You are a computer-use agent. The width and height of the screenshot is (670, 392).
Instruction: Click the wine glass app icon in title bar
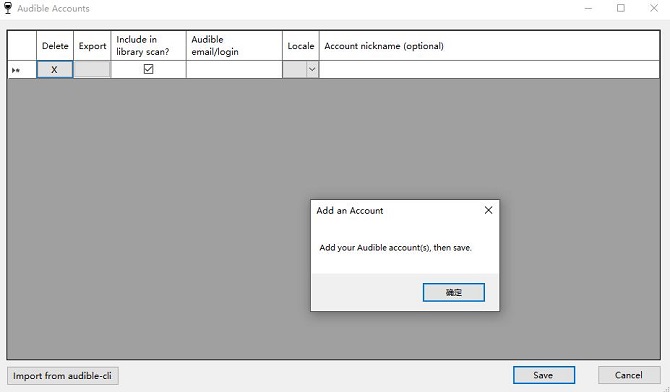[x=8, y=8]
